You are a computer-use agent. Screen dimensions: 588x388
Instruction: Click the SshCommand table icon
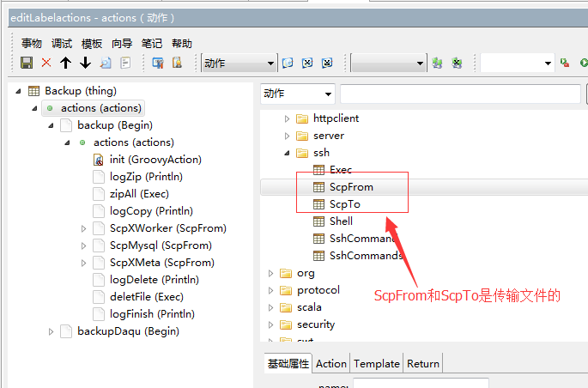pyautogui.click(x=318, y=239)
